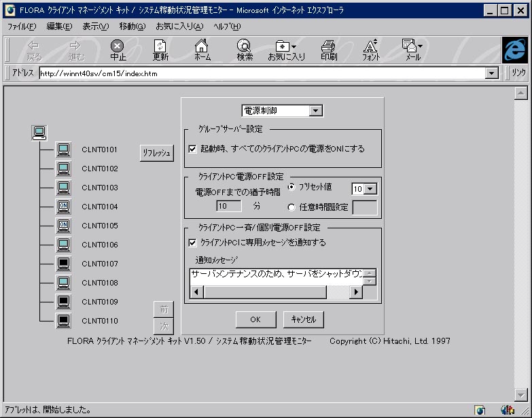Change font size with フォント icon
Screen dimensions: 532x418
pos(370,50)
